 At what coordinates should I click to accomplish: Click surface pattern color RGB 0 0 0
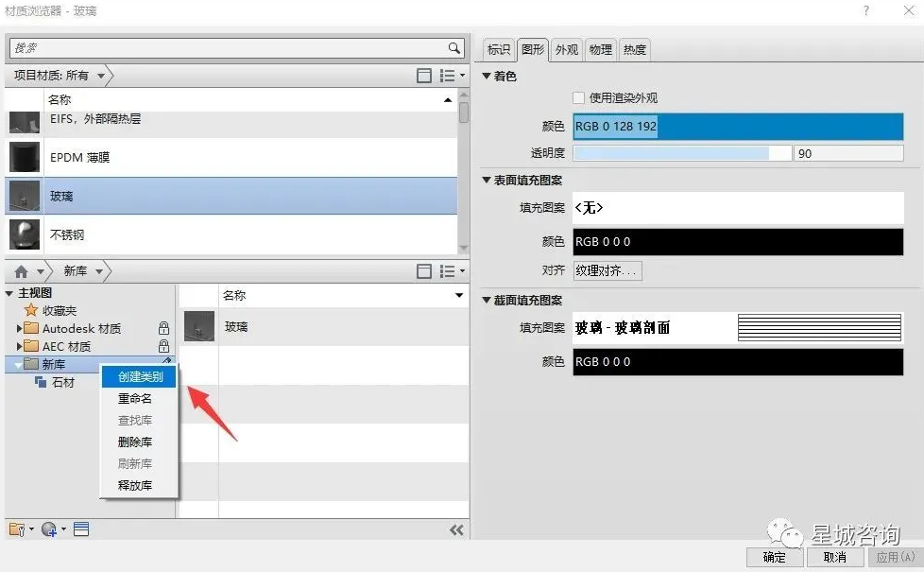coord(738,242)
